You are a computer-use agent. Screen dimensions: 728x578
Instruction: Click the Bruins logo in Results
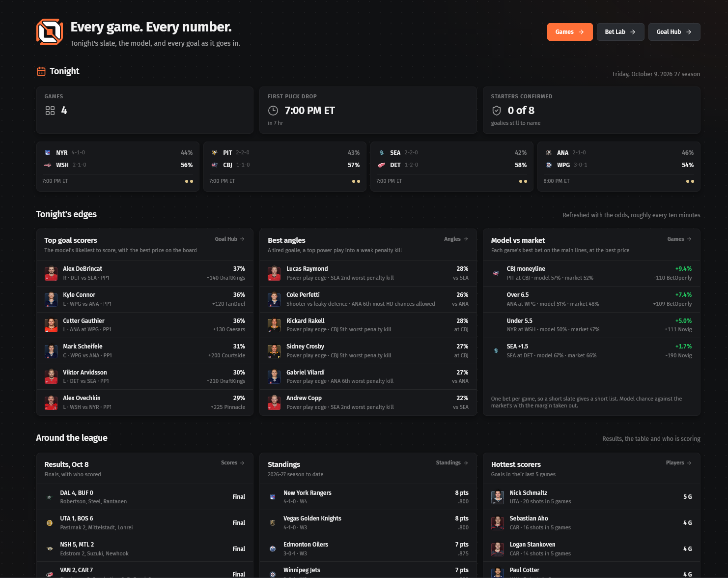pos(50,523)
